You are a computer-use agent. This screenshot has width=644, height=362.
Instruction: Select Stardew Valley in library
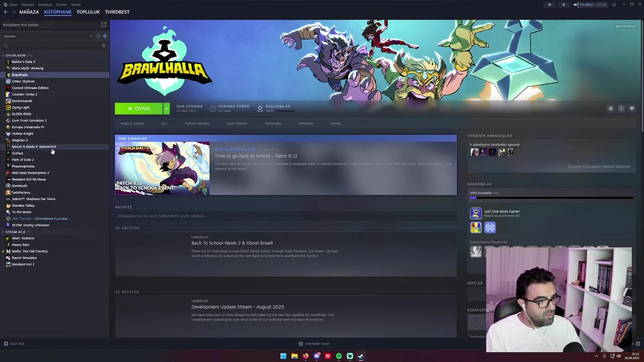[23, 205]
